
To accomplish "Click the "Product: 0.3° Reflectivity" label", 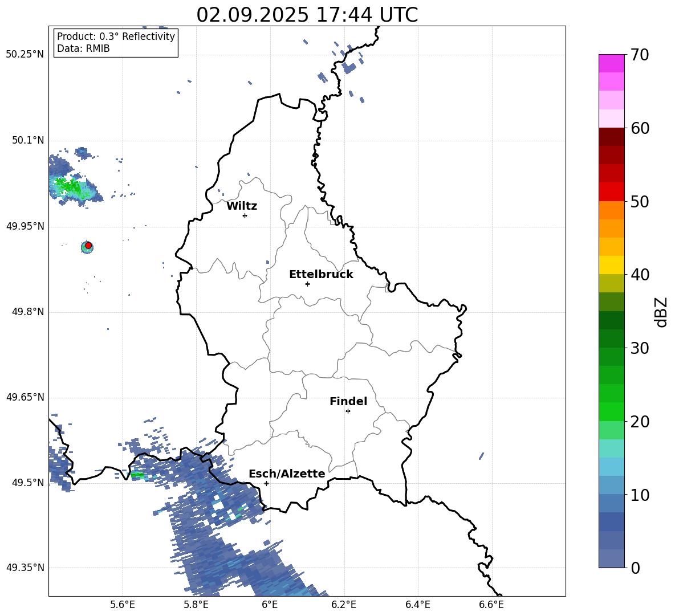I will (x=116, y=36).
